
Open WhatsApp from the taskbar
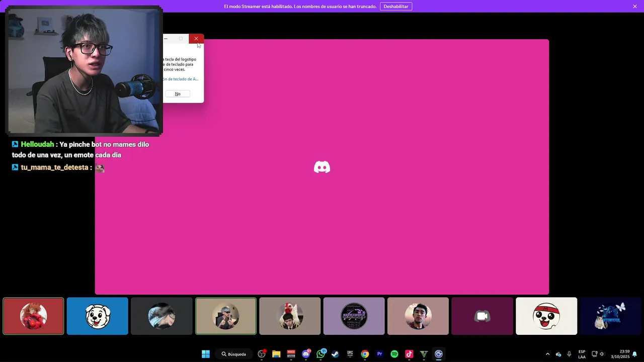click(x=320, y=354)
